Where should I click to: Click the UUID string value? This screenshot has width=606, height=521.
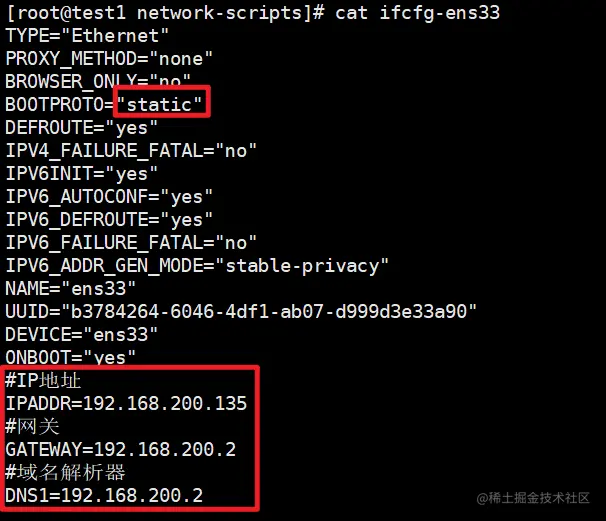tap(269, 312)
